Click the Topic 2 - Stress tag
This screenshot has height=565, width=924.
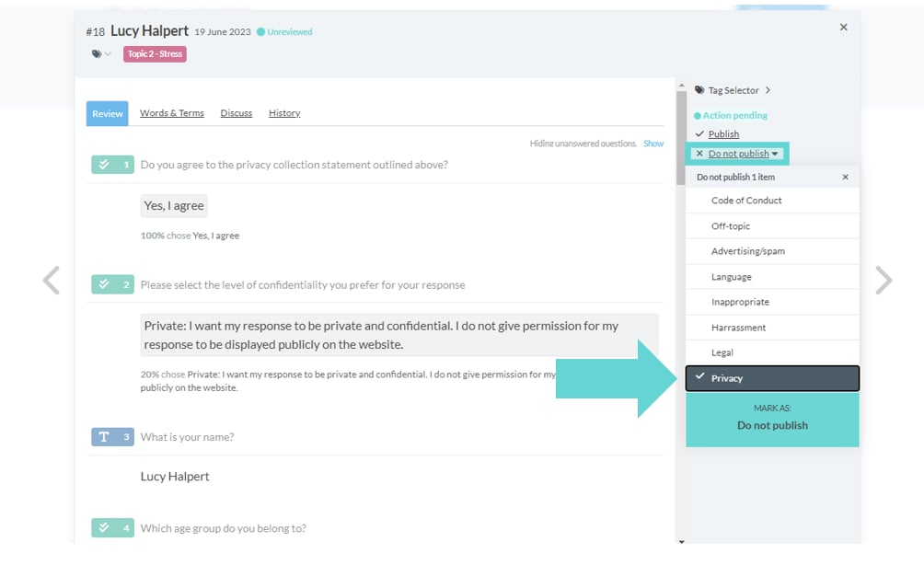tap(155, 53)
